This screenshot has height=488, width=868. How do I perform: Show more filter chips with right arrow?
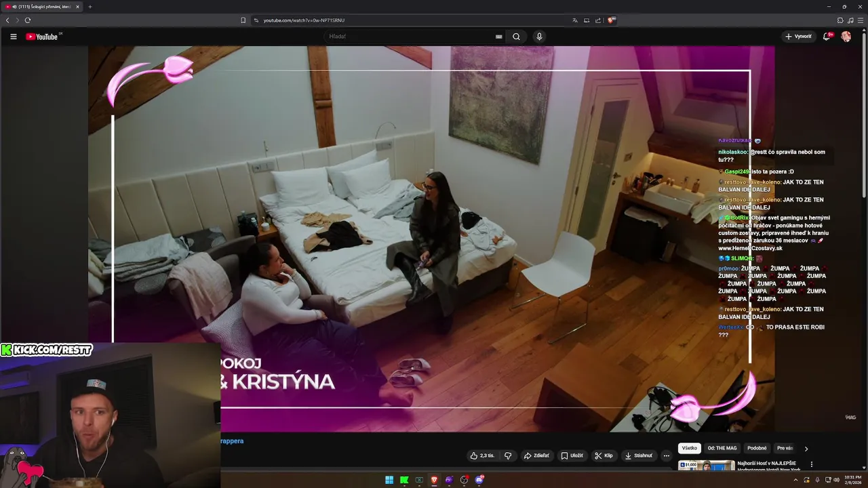pyautogui.click(x=806, y=449)
